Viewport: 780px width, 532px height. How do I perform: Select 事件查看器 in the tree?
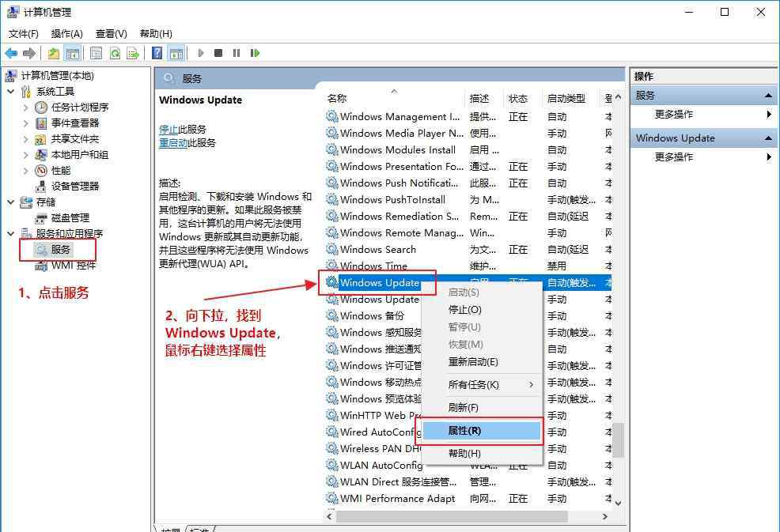(75, 123)
